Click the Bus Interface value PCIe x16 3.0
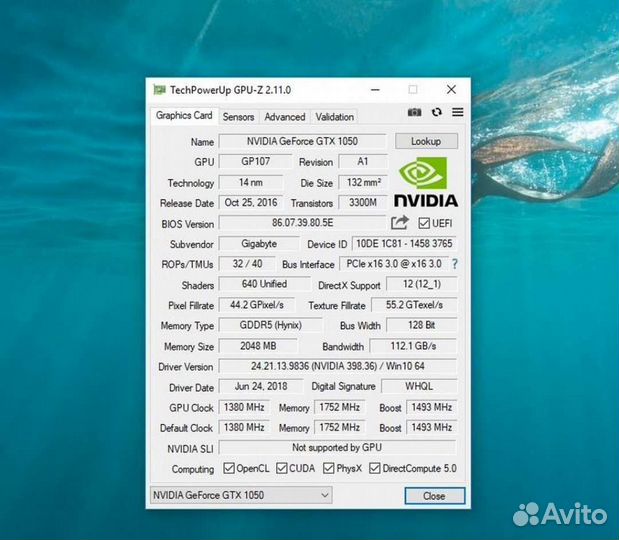 [x=394, y=264]
